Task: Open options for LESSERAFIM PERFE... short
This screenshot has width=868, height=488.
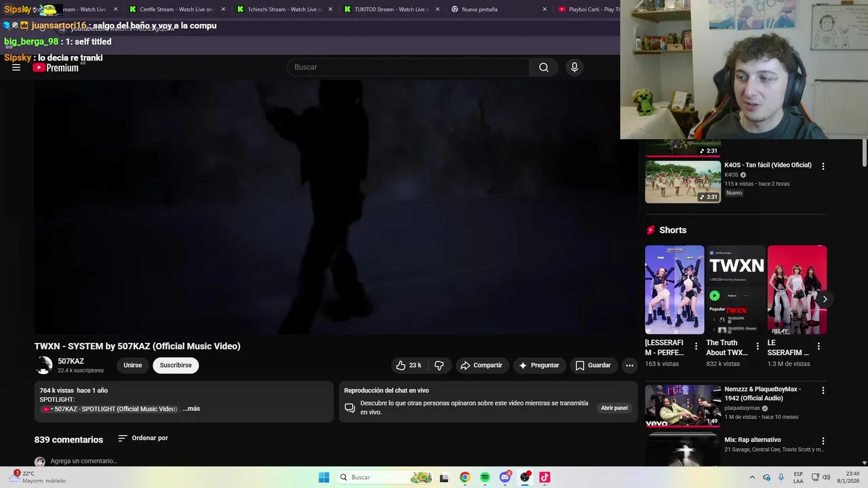Action: click(696, 346)
